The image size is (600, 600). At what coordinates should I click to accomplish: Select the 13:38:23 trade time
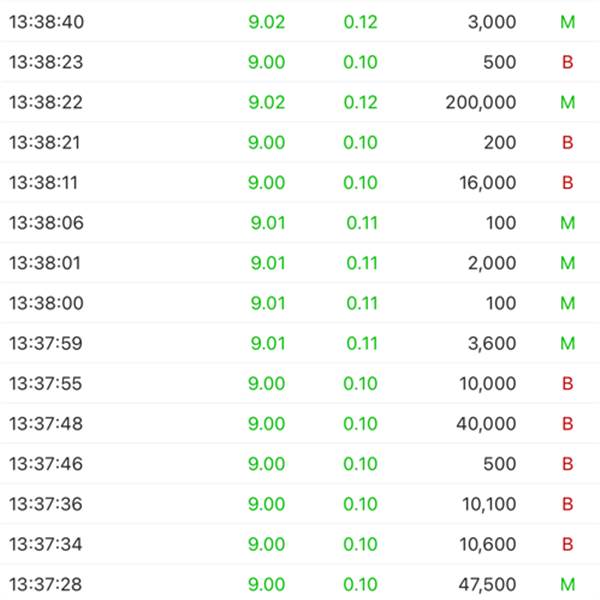point(45,62)
